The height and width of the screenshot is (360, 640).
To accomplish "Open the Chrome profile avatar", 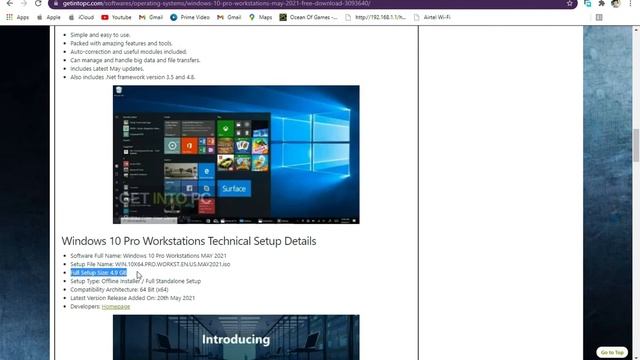I will point(616,3).
